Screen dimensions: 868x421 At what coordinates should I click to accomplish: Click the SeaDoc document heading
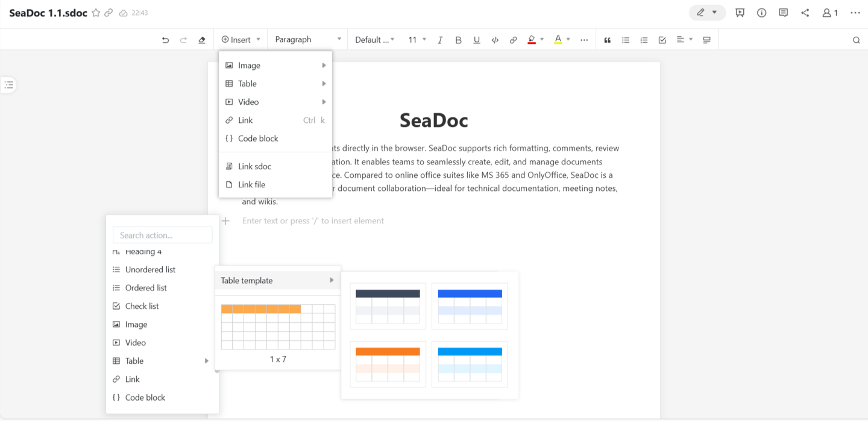[x=434, y=120]
